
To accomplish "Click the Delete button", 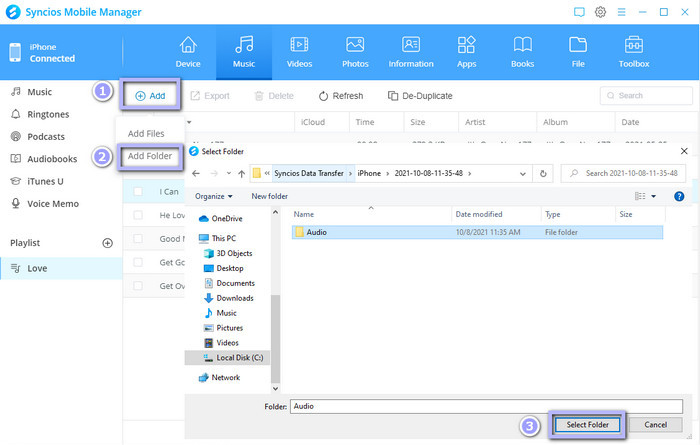I will pos(274,96).
